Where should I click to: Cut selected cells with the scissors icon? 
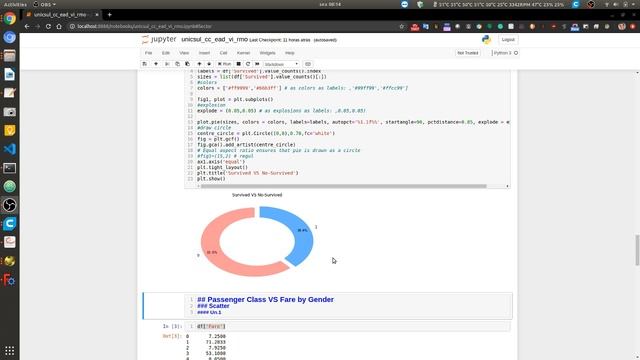click(x=167, y=64)
